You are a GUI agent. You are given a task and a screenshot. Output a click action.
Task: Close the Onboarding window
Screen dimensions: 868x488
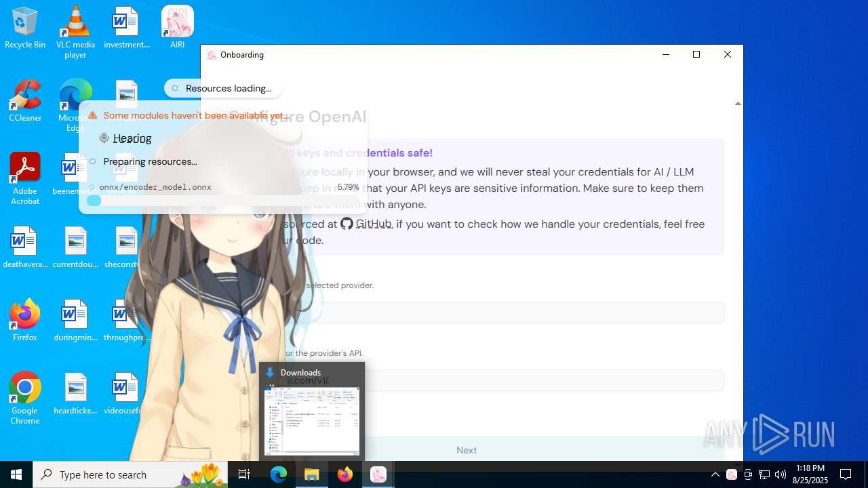coord(727,54)
